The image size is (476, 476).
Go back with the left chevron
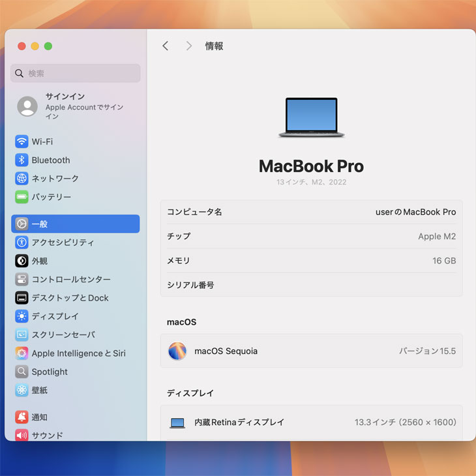pos(166,46)
